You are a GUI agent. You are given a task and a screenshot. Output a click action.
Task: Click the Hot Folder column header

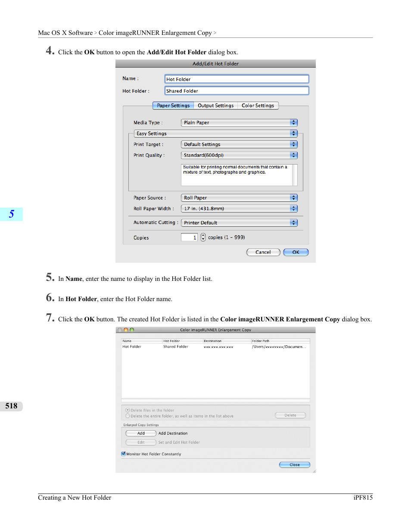pyautogui.click(x=183, y=341)
